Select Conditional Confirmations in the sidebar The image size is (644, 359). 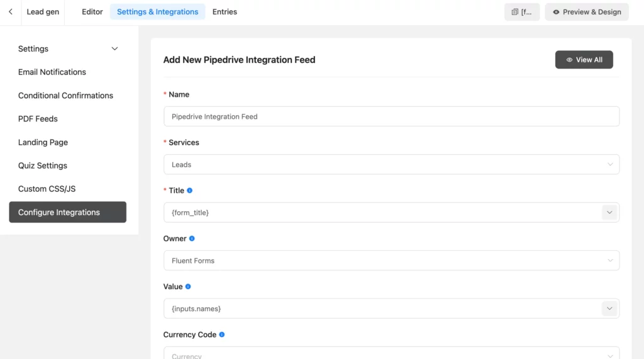click(65, 96)
